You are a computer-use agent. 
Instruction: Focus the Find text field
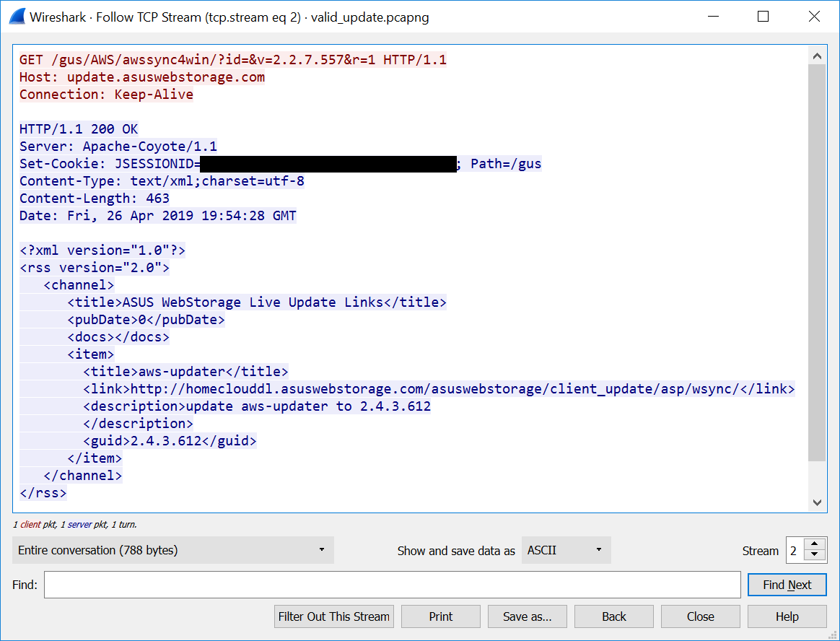[x=392, y=585]
